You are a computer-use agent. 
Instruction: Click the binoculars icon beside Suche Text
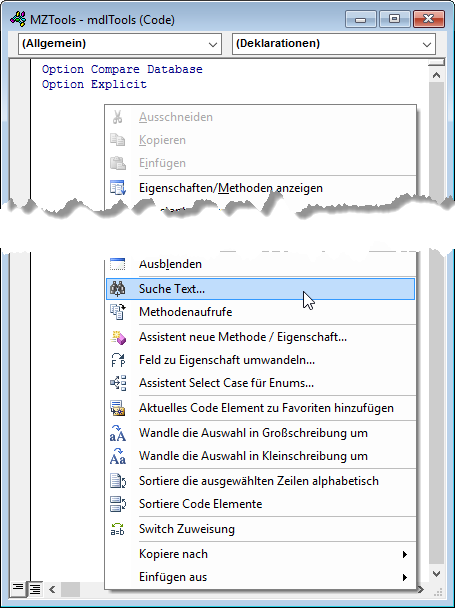[118, 289]
